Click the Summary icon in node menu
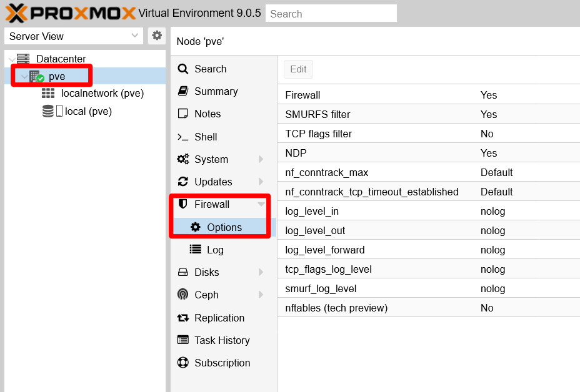This screenshot has width=580, height=392. pos(181,91)
